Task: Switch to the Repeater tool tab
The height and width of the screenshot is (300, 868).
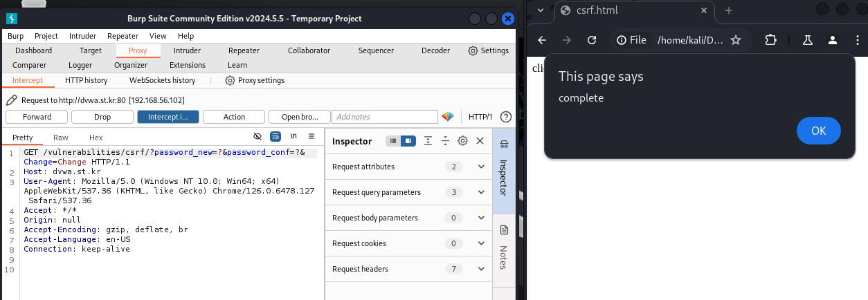Action: coord(244,50)
